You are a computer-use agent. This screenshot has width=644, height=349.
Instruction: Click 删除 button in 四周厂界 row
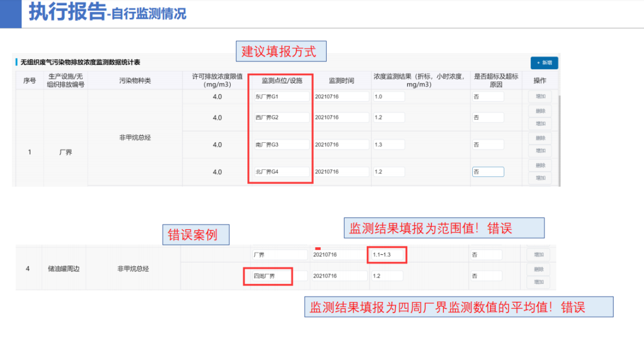pyautogui.click(x=538, y=270)
